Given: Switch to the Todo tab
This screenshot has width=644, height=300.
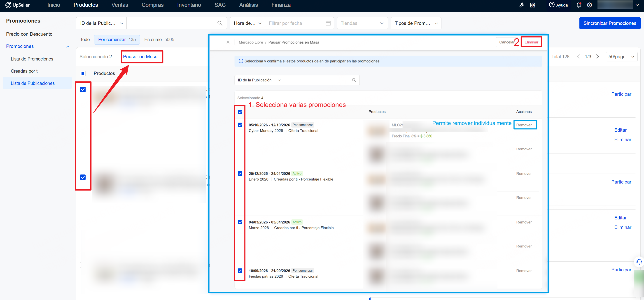Looking at the screenshot, I should click(85, 40).
